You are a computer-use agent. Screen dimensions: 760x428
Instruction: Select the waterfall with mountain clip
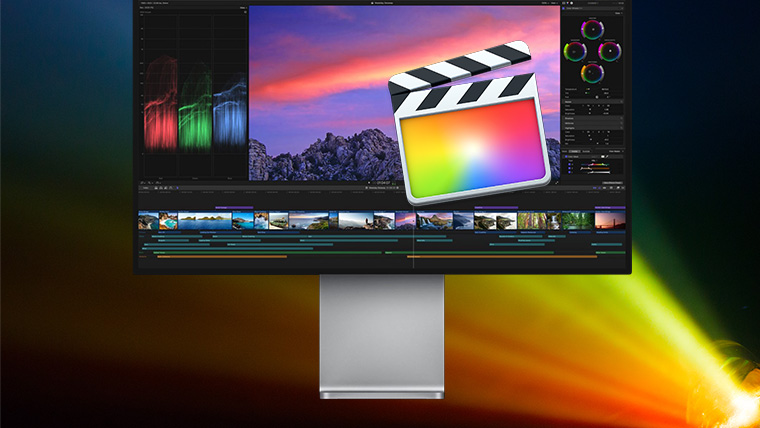[x=435, y=221]
